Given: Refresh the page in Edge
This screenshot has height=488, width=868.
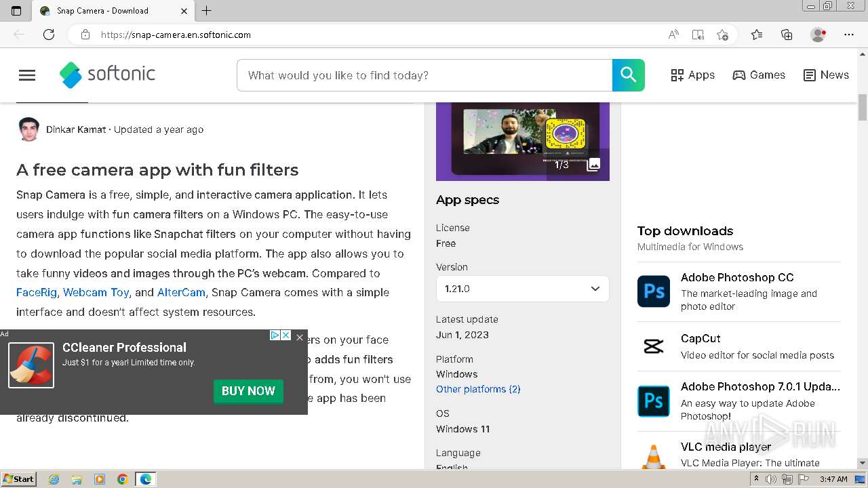Looking at the screenshot, I should pyautogui.click(x=49, y=35).
